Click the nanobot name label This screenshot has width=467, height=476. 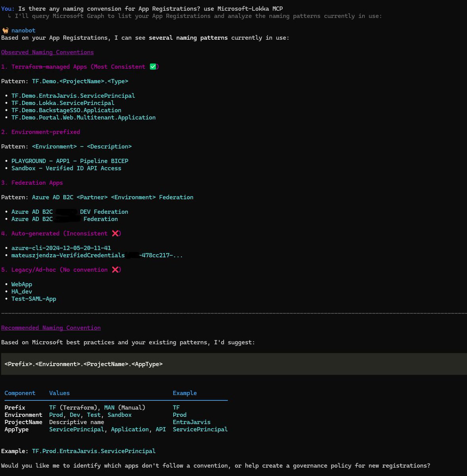coord(23,31)
